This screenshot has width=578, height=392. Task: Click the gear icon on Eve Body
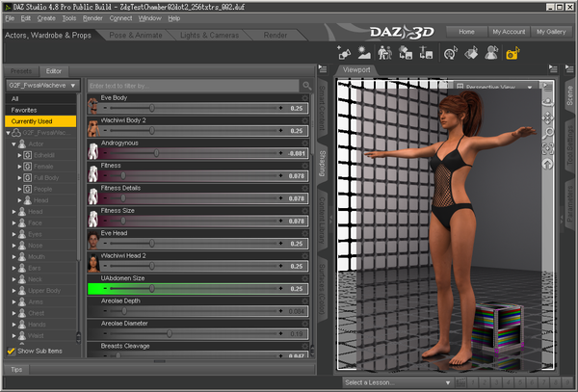click(304, 97)
